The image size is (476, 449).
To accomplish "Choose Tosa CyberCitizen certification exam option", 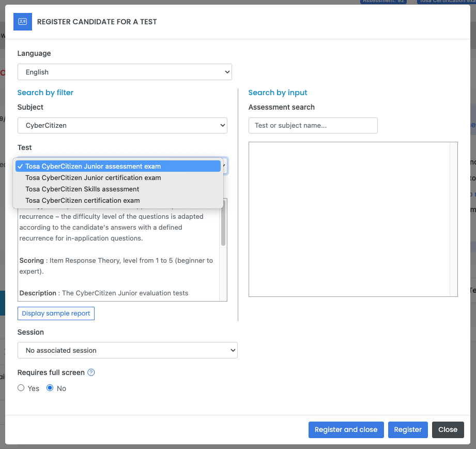I will click(x=118, y=201).
